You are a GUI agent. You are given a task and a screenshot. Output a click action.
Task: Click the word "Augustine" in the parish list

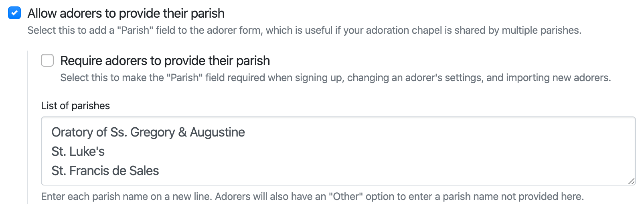point(217,132)
